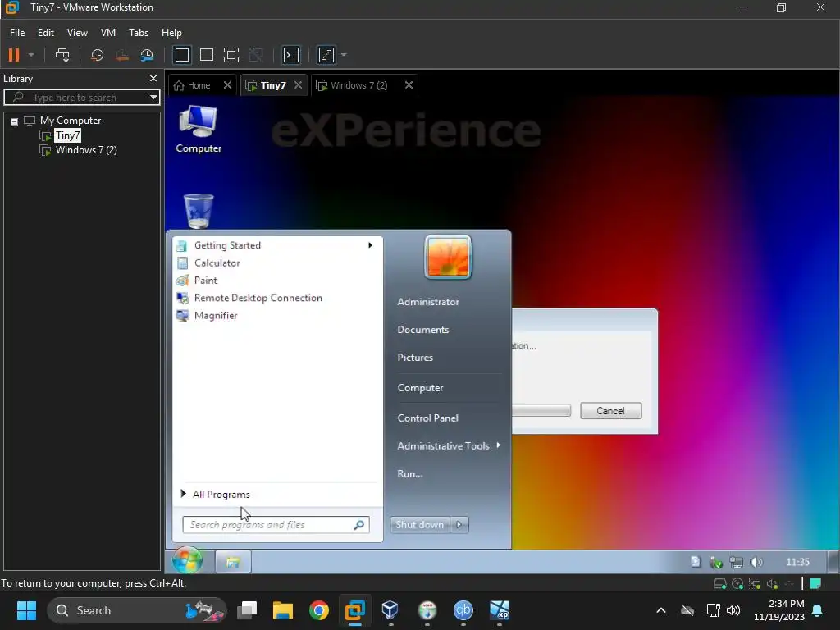Select Tiny7 in the library tree

coord(67,135)
